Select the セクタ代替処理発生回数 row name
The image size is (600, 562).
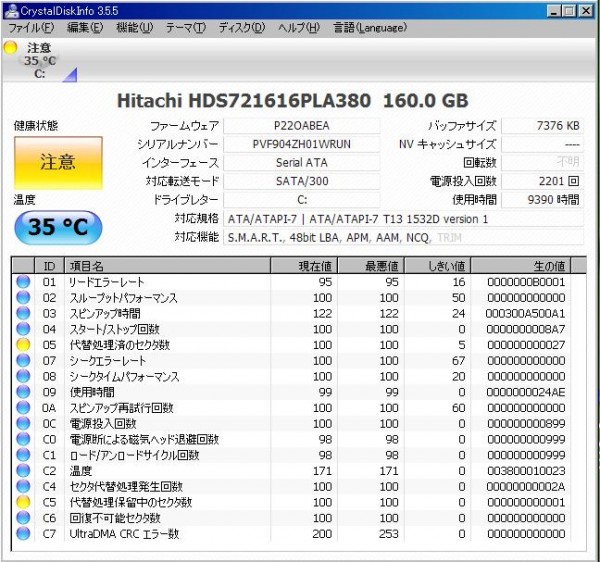point(126,486)
